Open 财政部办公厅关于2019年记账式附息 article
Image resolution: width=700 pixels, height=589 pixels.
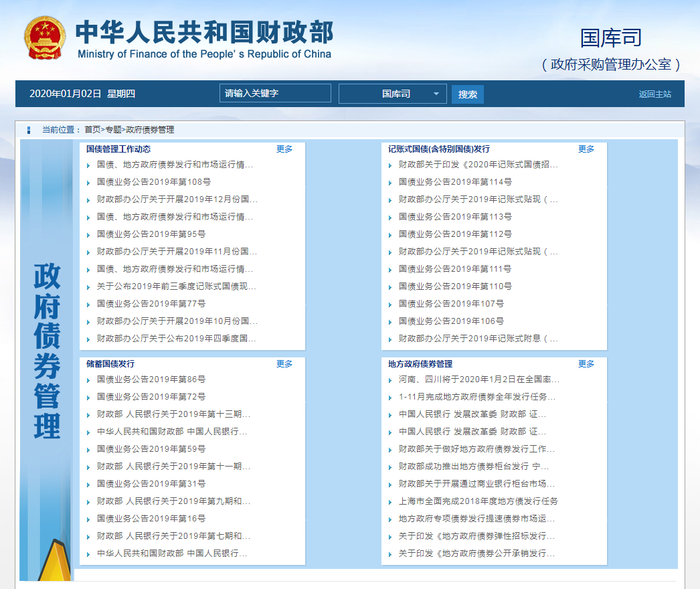tap(478, 339)
